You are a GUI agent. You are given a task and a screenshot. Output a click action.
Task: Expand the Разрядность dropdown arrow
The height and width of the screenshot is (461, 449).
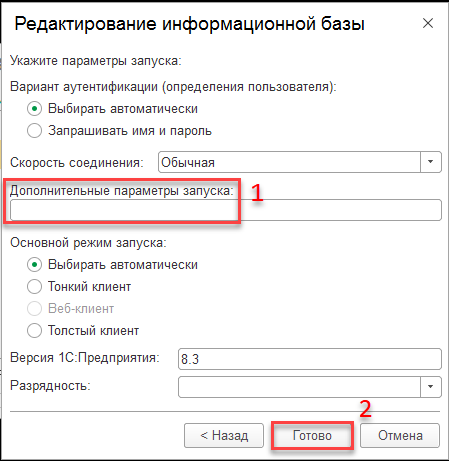coord(431,387)
